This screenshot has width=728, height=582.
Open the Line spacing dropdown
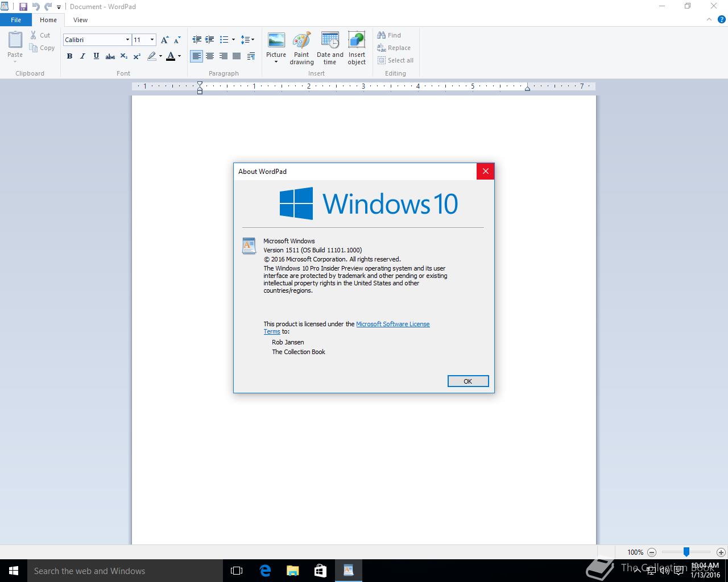tap(247, 40)
